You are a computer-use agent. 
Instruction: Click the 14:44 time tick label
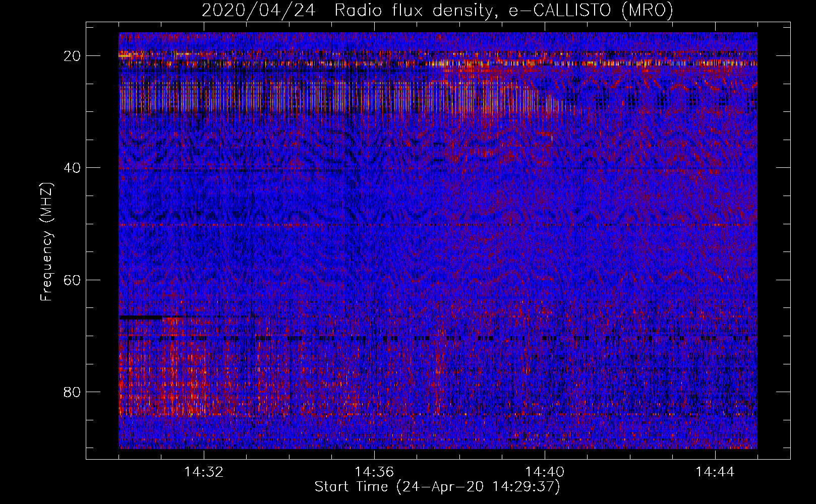[x=715, y=472]
